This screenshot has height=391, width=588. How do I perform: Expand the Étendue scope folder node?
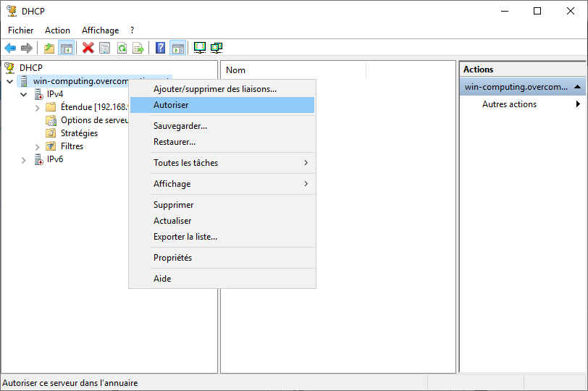(x=38, y=107)
